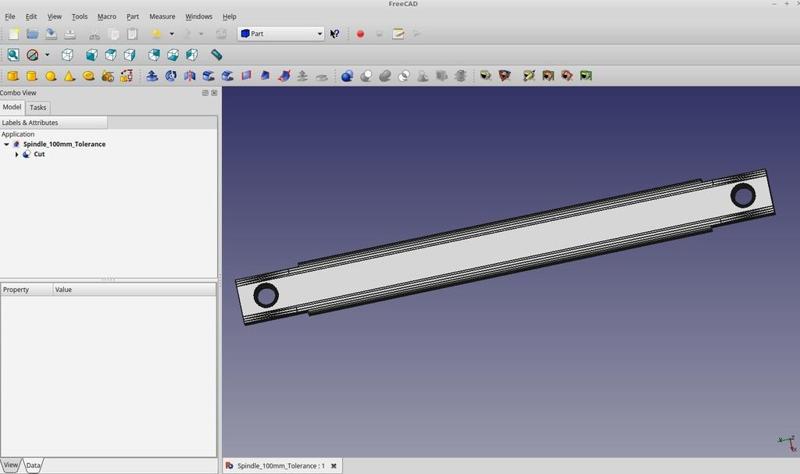Switch to the Data property tab

(x=33, y=466)
